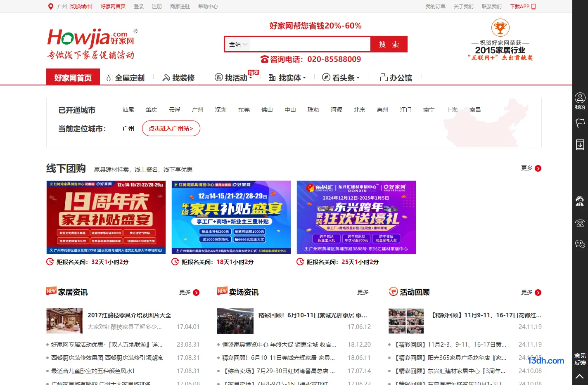Click the download icon in right sidebar
The height and width of the screenshot is (385, 588).
(580, 144)
